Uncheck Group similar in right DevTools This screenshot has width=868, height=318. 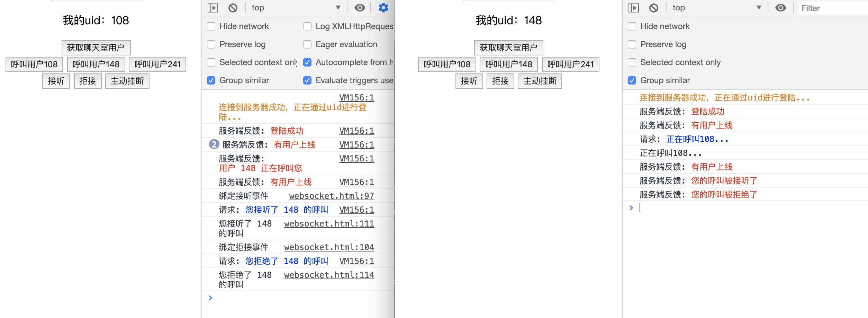pos(632,80)
